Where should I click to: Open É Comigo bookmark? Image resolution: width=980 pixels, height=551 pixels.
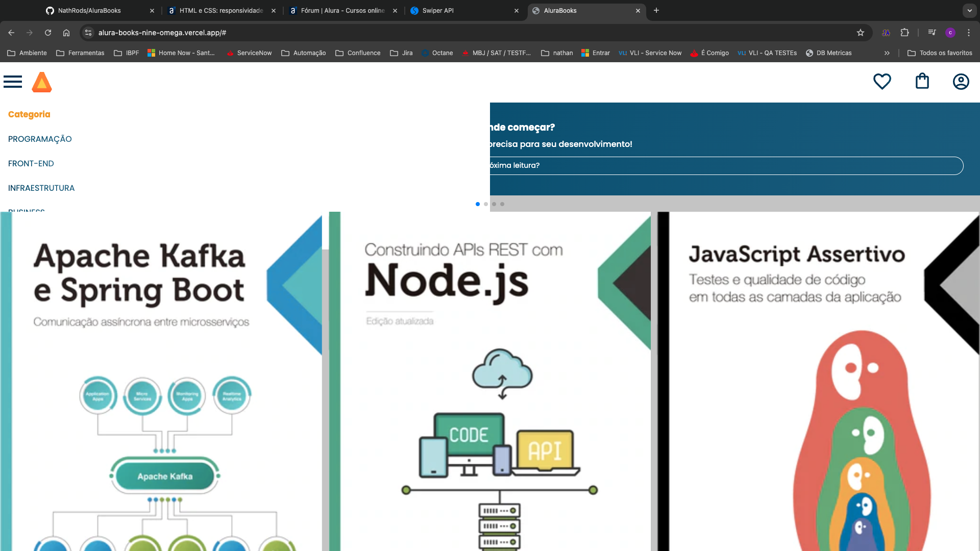tap(709, 53)
